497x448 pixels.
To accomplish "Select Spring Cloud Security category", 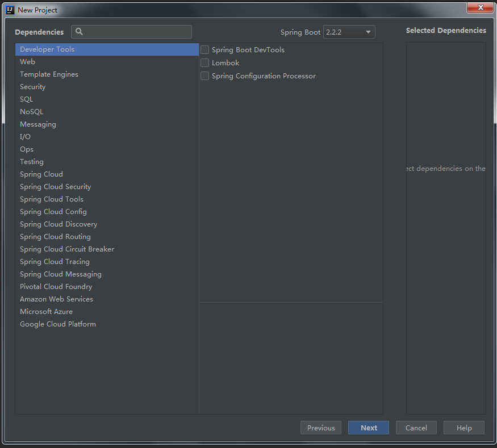I will click(x=107, y=187).
